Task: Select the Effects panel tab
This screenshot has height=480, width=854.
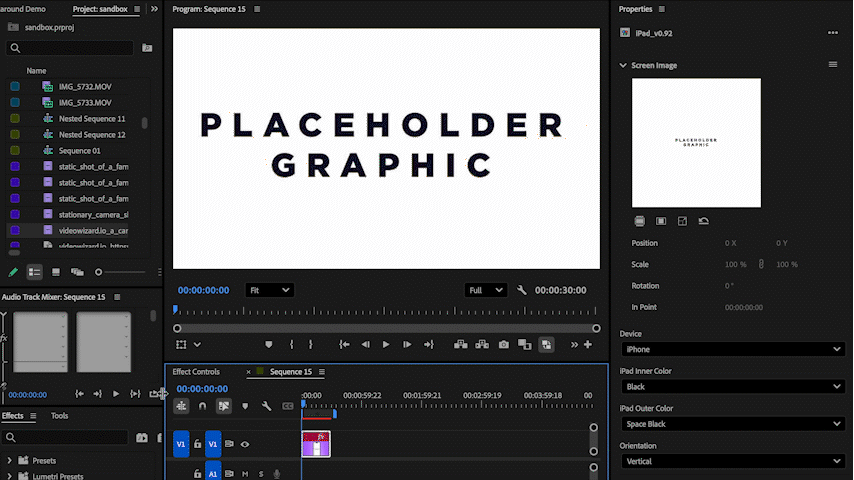Action: tap(13, 416)
